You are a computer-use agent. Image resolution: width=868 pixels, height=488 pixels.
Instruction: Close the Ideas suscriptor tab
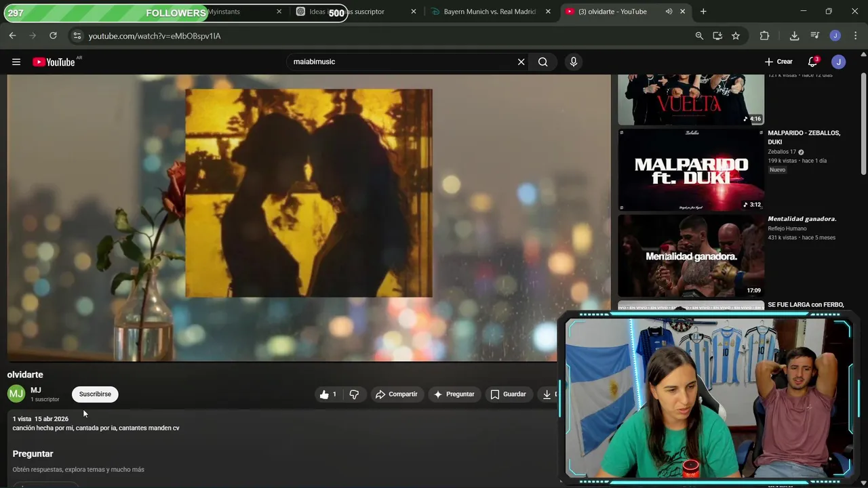[414, 12]
